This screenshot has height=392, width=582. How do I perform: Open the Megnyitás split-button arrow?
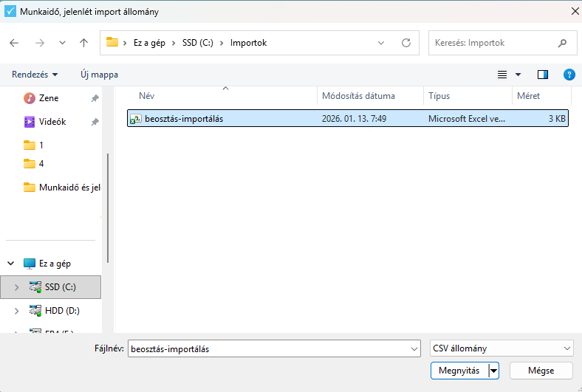(x=494, y=371)
